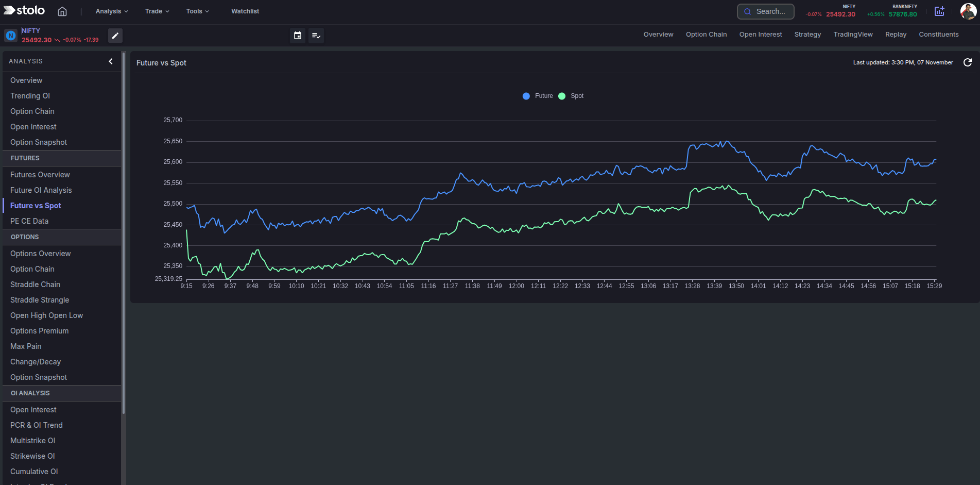Click the indicator list checkmark icon
The image size is (980, 485).
316,36
